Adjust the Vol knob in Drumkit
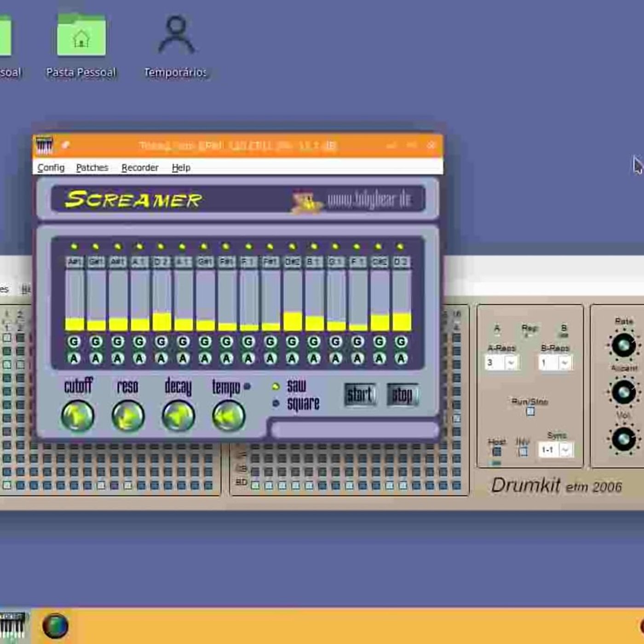The height and width of the screenshot is (644, 644). click(x=624, y=439)
